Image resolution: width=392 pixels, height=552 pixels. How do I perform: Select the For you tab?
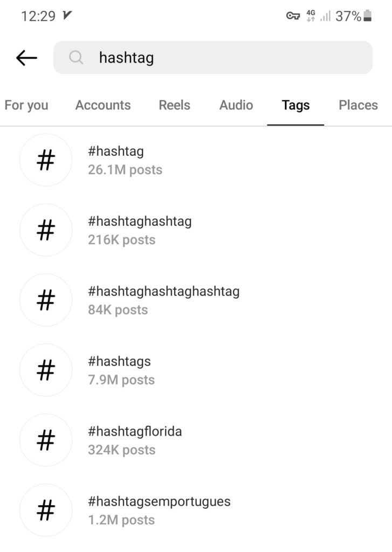tap(26, 105)
